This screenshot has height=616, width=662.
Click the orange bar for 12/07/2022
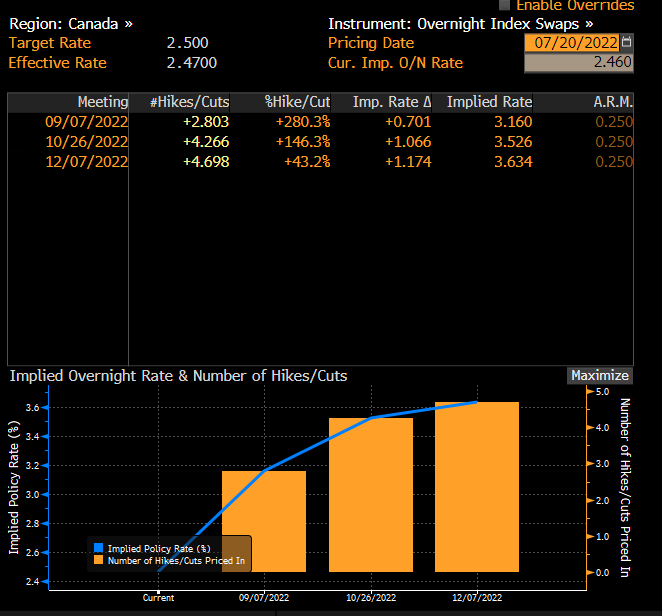[x=477, y=487]
